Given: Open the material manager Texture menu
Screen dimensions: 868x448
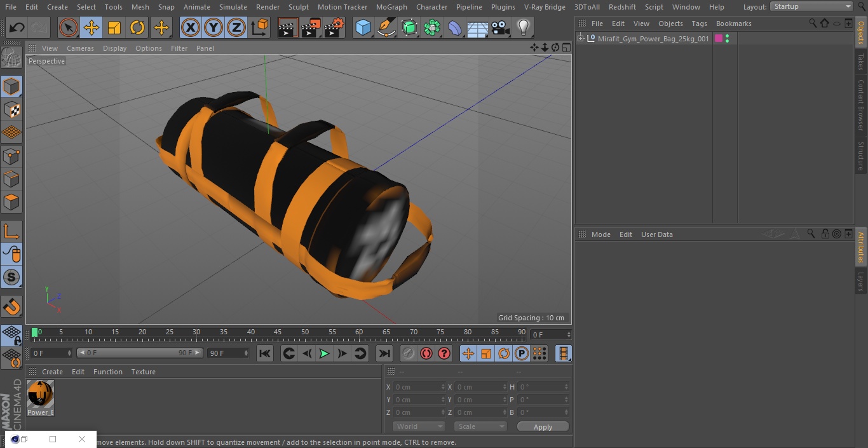Looking at the screenshot, I should pyautogui.click(x=144, y=372).
